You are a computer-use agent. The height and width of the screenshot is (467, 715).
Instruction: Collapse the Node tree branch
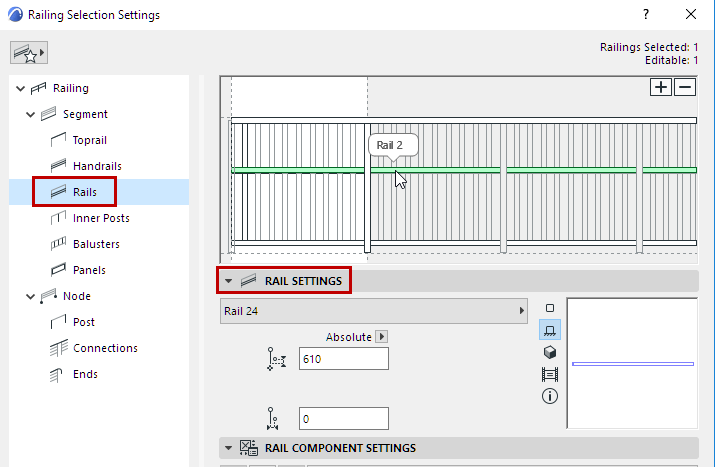[x=31, y=297]
